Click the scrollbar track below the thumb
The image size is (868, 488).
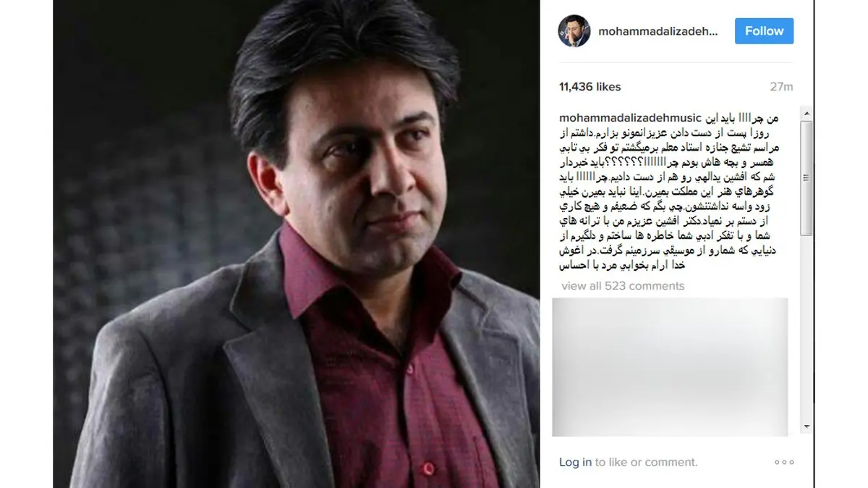pos(807,328)
